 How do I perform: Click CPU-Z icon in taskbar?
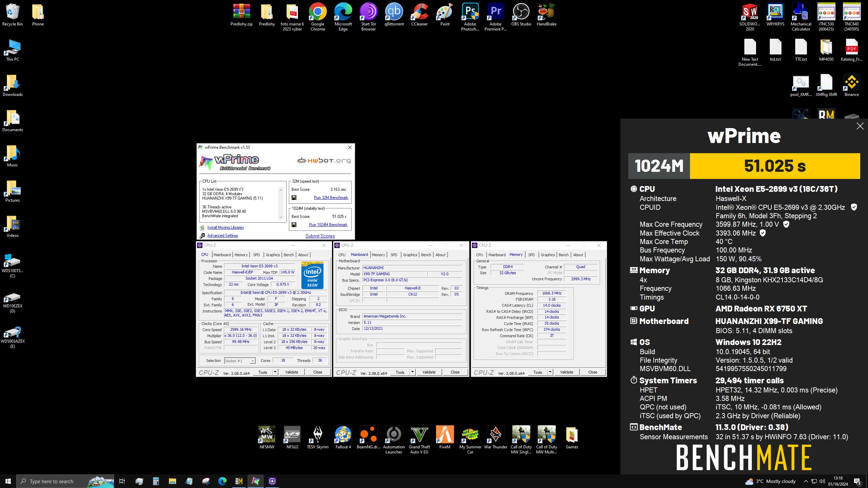pyautogui.click(x=272, y=481)
